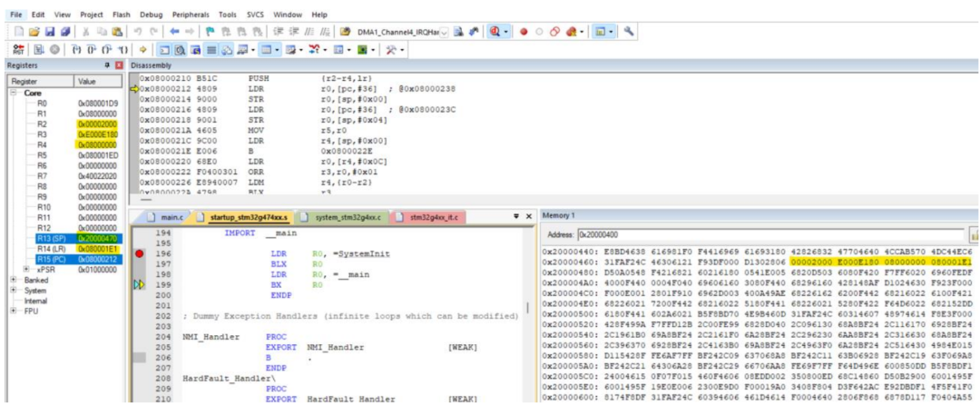This screenshot has width=980, height=406.
Task: Open the Toolbox dropdown arrow
Action: tap(402, 49)
